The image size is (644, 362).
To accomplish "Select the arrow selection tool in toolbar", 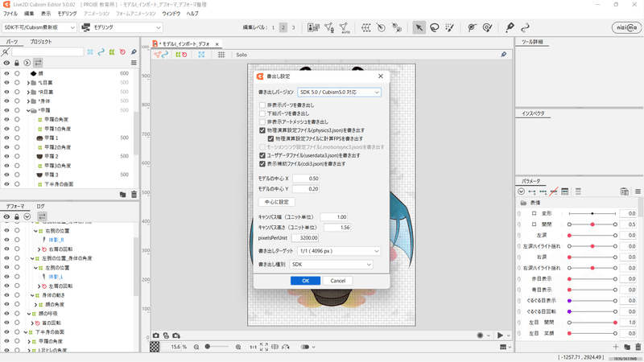I will pos(419,27).
